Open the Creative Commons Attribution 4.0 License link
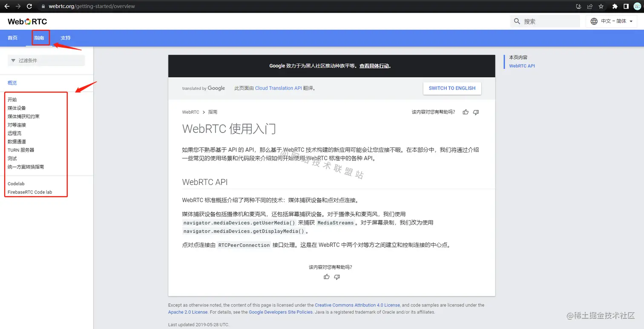 tap(357, 305)
